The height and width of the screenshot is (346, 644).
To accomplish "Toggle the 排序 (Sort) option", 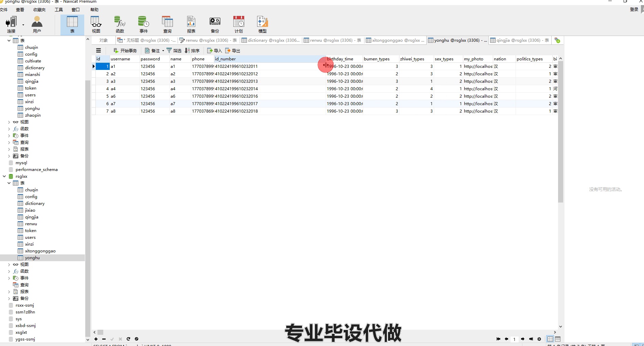I will [192, 50].
